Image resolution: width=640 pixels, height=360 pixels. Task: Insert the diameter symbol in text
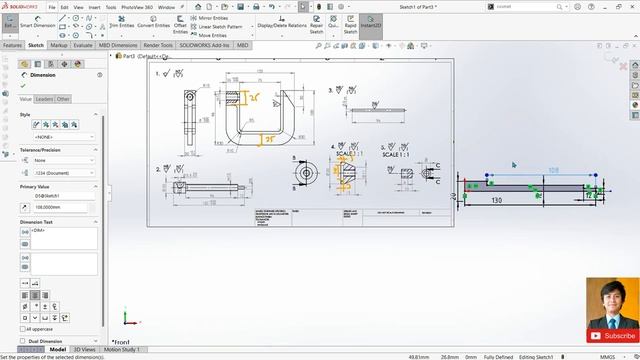coord(25,306)
